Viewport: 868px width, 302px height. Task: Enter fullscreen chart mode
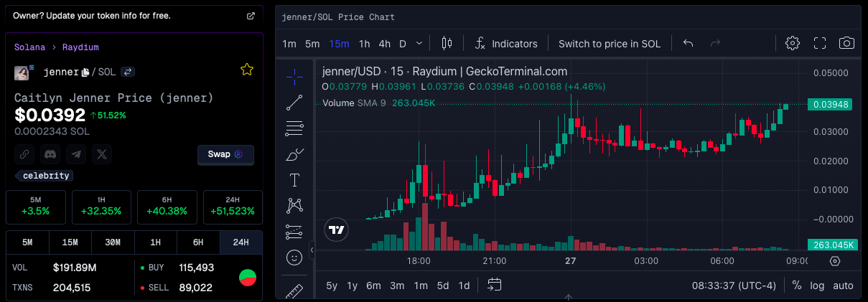[x=820, y=43]
